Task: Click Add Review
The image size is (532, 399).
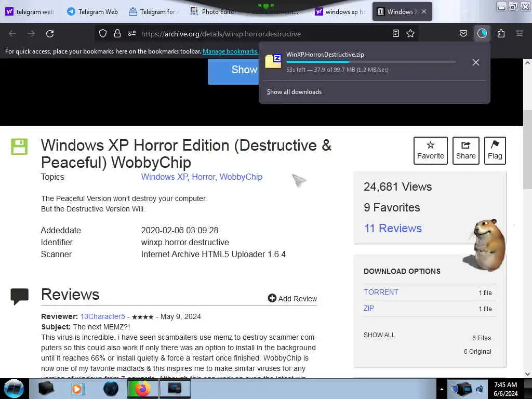Action: [x=292, y=299]
